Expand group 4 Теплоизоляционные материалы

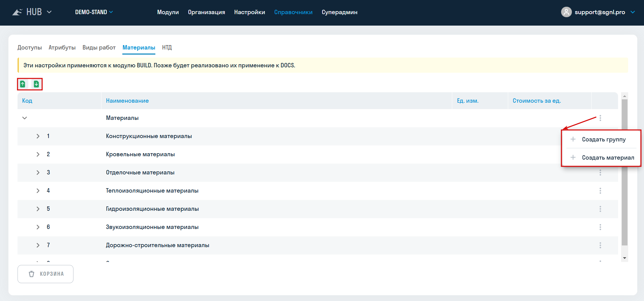tap(38, 191)
